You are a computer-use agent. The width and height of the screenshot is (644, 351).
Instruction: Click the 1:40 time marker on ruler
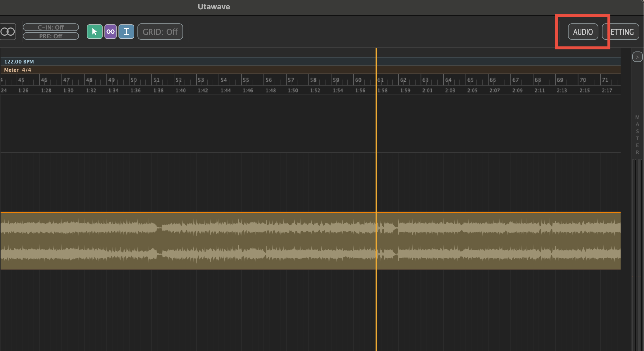coord(180,90)
